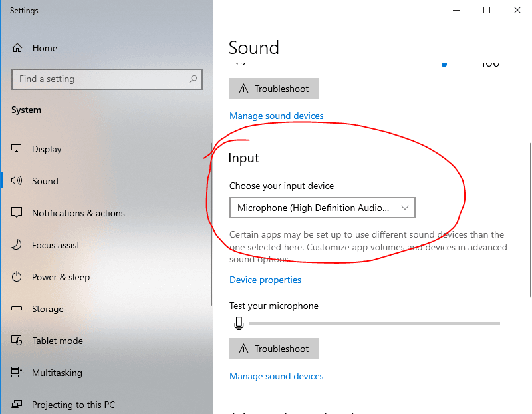Click the Power & sleep icon
The height and width of the screenshot is (414, 532).
point(16,277)
